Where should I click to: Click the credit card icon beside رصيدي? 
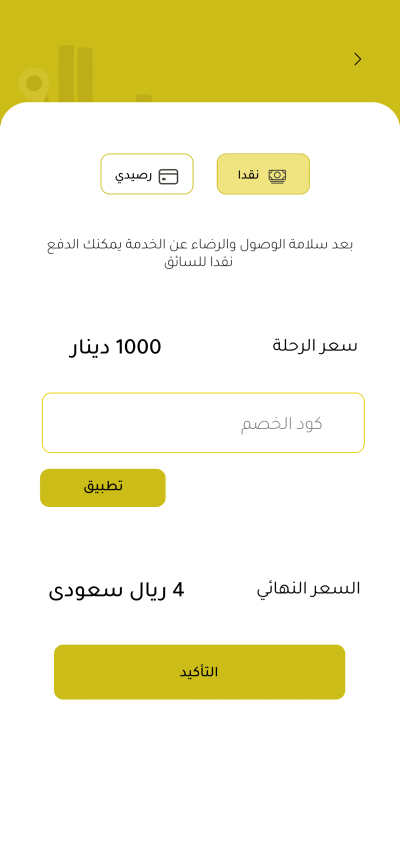[x=168, y=176]
